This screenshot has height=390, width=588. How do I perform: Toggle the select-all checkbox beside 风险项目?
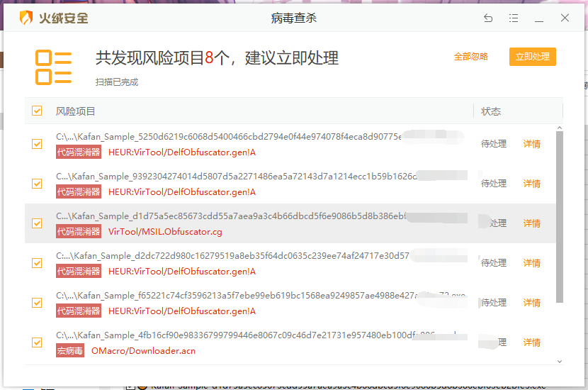37,111
